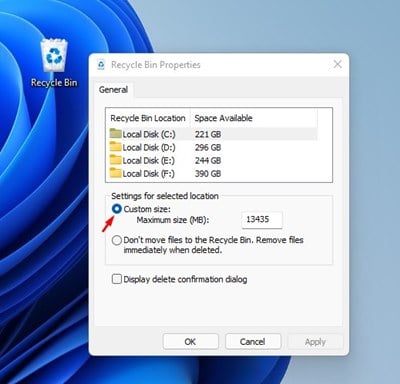Click the OK button

(190, 342)
